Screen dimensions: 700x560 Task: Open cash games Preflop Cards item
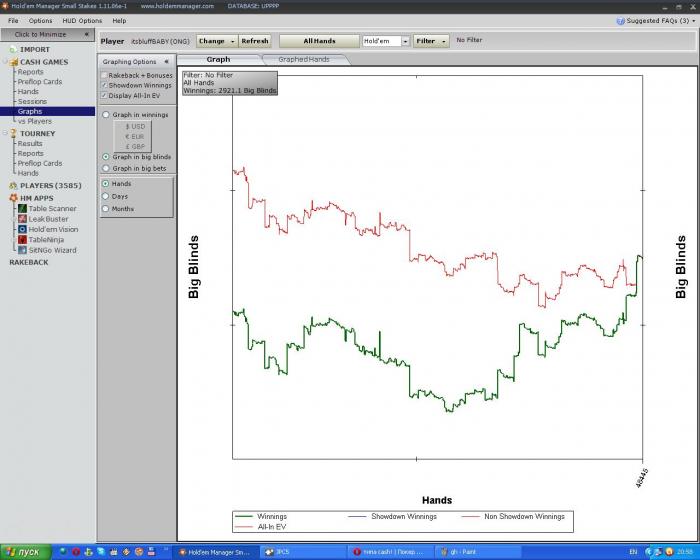[40, 82]
